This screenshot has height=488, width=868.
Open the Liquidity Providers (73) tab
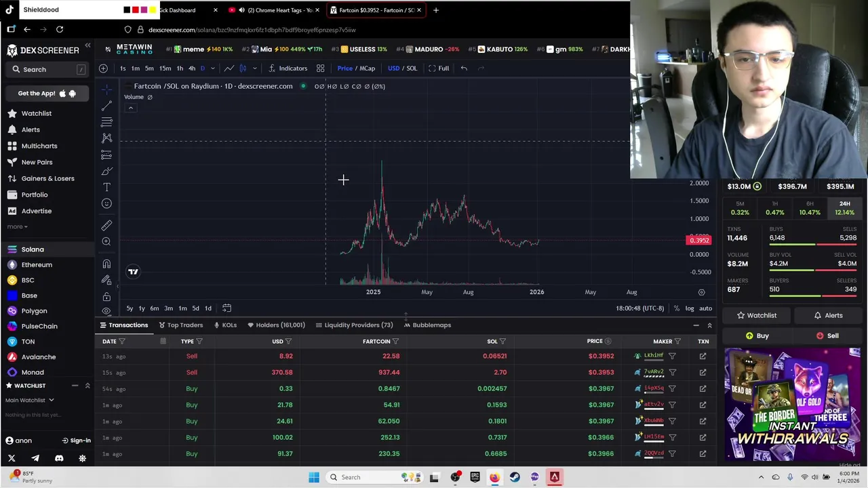(x=353, y=325)
